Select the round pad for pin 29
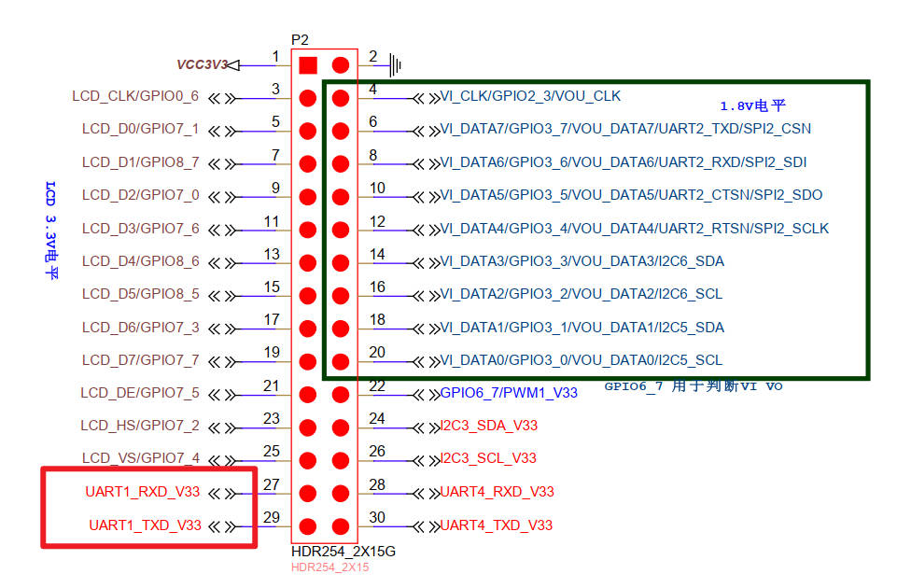This screenshot has width=897, height=588. pos(308,525)
